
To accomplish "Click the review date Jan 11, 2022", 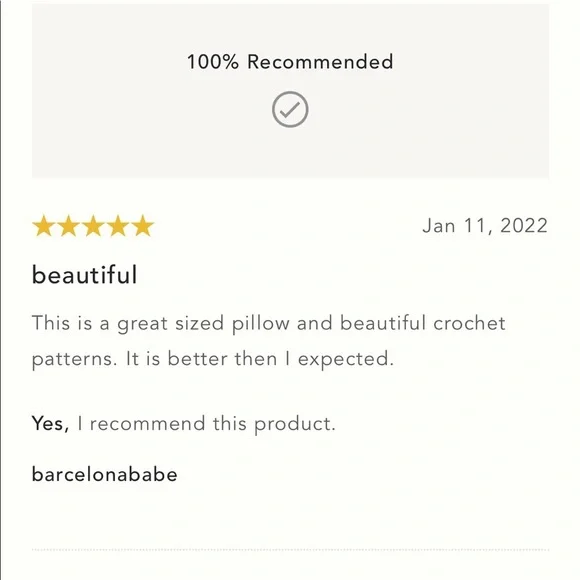I will click(485, 226).
